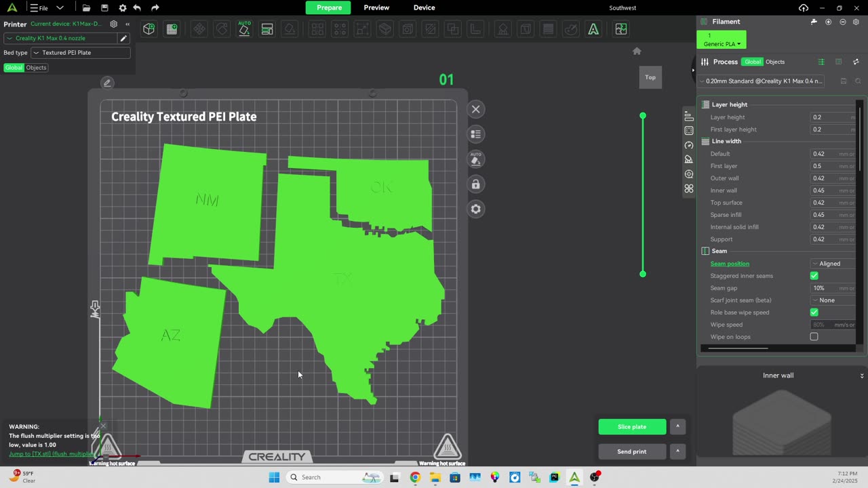
Task: Remove a filament with minus icon
Action: click(x=843, y=22)
